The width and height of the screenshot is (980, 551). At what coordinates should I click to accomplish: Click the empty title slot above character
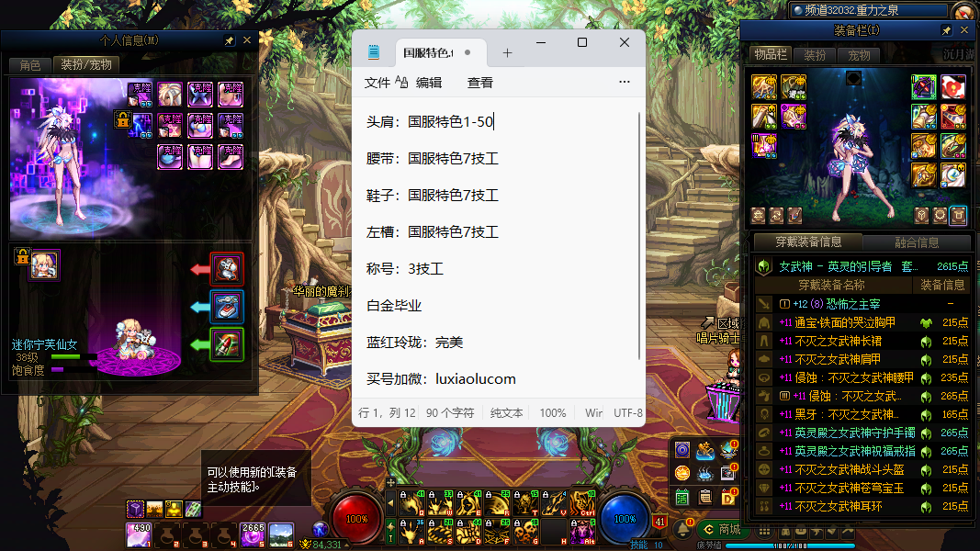click(853, 79)
